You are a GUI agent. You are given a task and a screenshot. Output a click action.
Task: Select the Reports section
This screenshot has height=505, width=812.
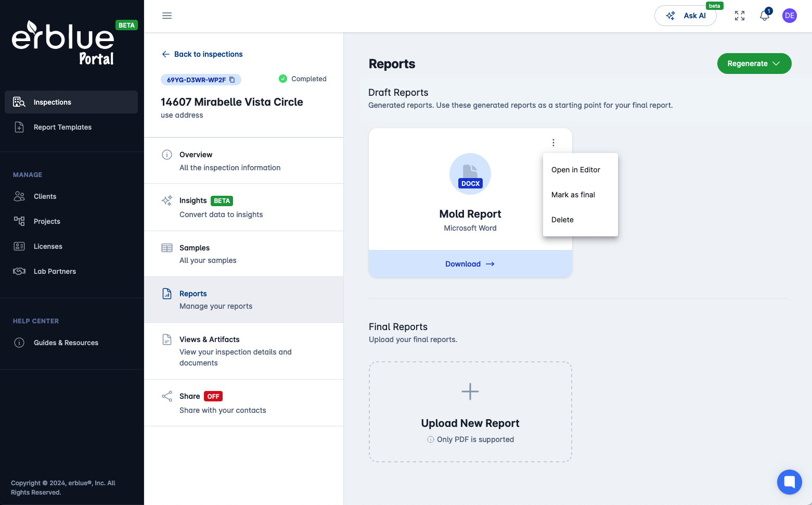[243, 300]
